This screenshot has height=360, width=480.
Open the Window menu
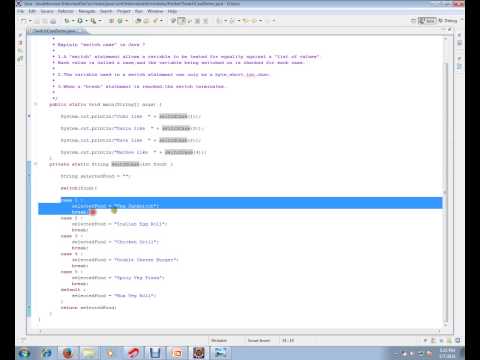(155, 11)
